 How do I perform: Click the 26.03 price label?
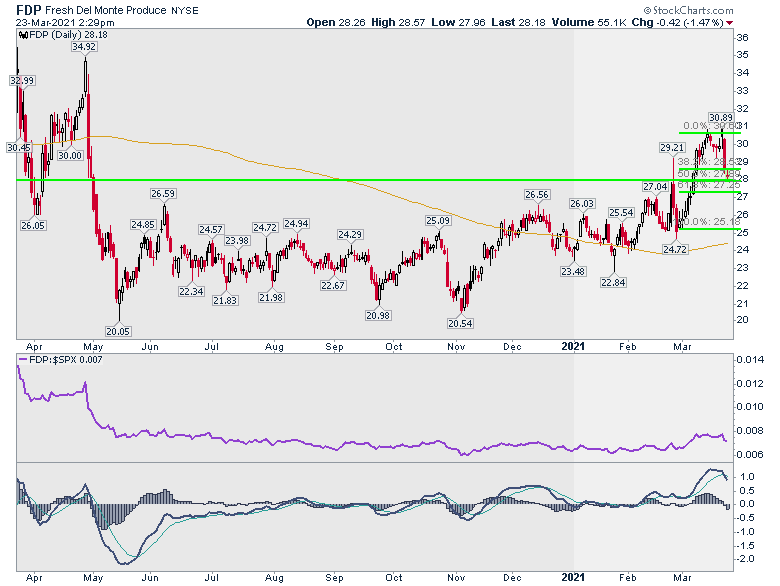[582, 203]
